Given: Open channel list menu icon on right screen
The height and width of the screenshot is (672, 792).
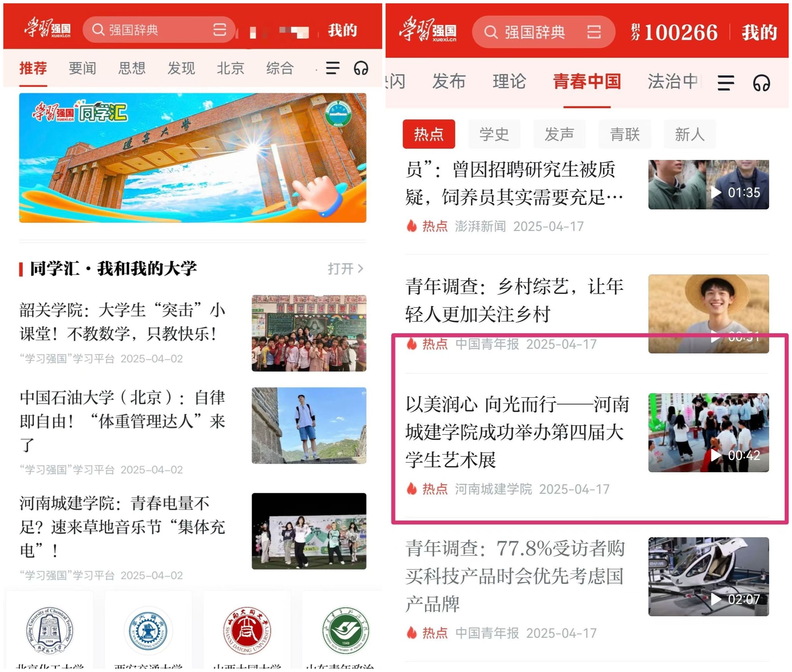Looking at the screenshot, I should tap(726, 83).
